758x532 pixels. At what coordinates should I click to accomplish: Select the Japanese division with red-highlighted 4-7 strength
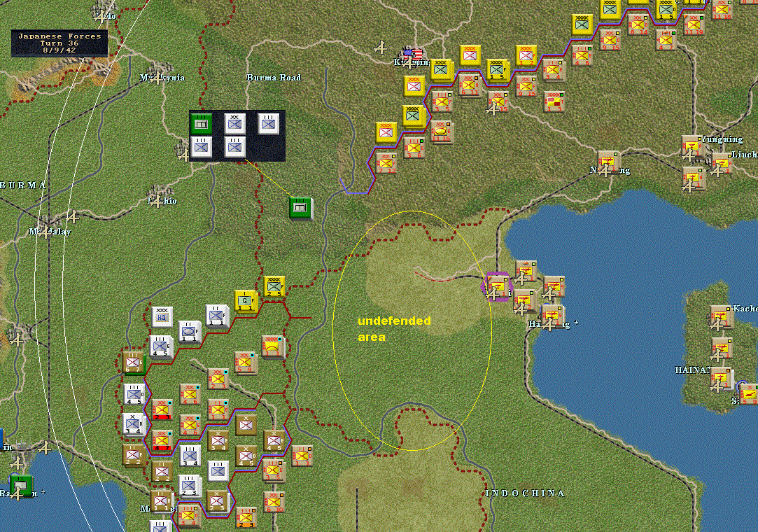pyautogui.click(x=162, y=440)
